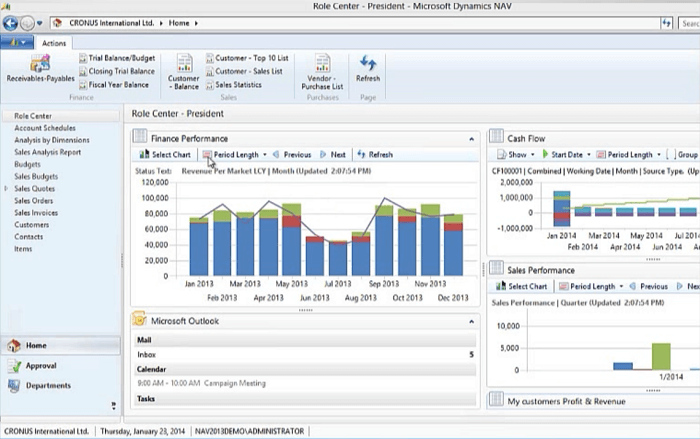The height and width of the screenshot is (439, 700).
Task: Click the Dec 2013 bar in Finance chart
Action: point(454,245)
